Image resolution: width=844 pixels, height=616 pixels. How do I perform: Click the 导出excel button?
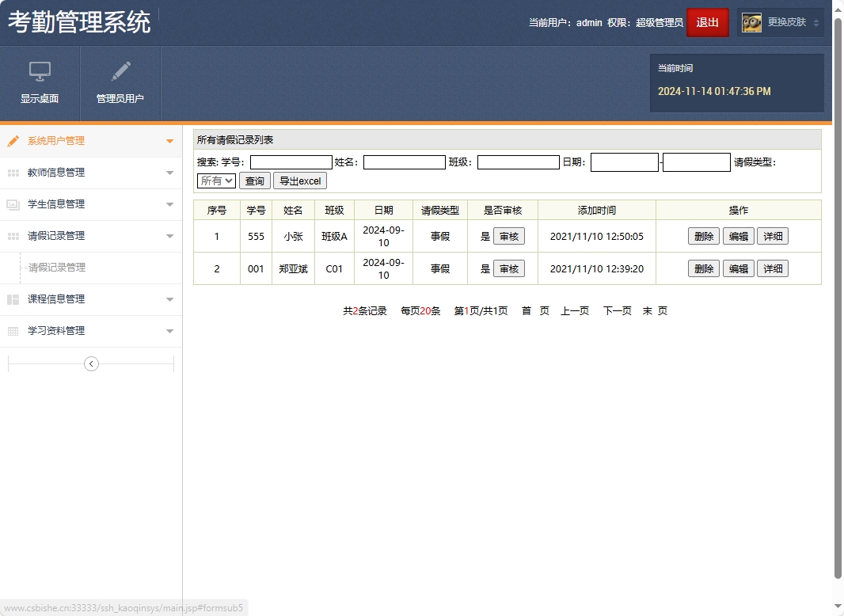[x=299, y=180]
